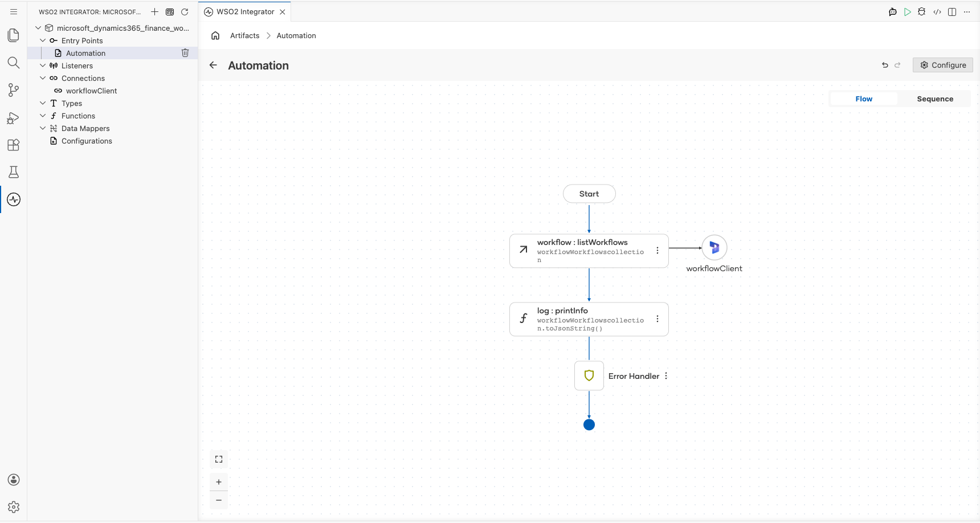980x523 pixels.
Task: Click the back arrow beside Automation title
Action: click(x=213, y=65)
